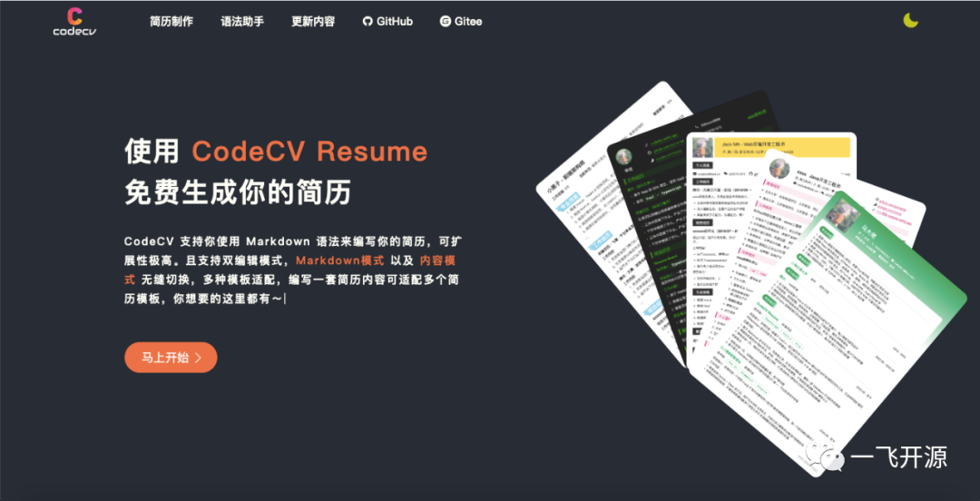Click the Markdown模式 highlighted text
This screenshot has width=980, height=501.
click(x=340, y=260)
